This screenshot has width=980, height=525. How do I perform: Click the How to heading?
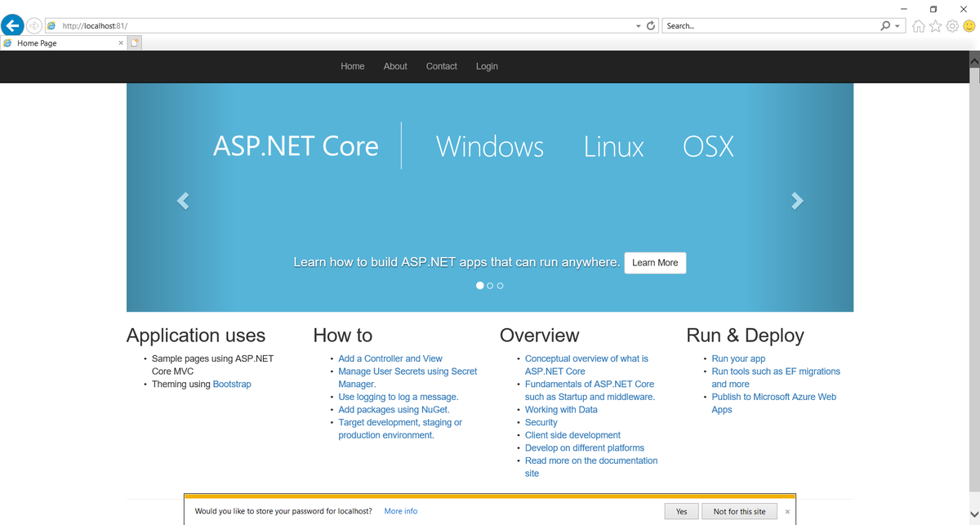[343, 336]
